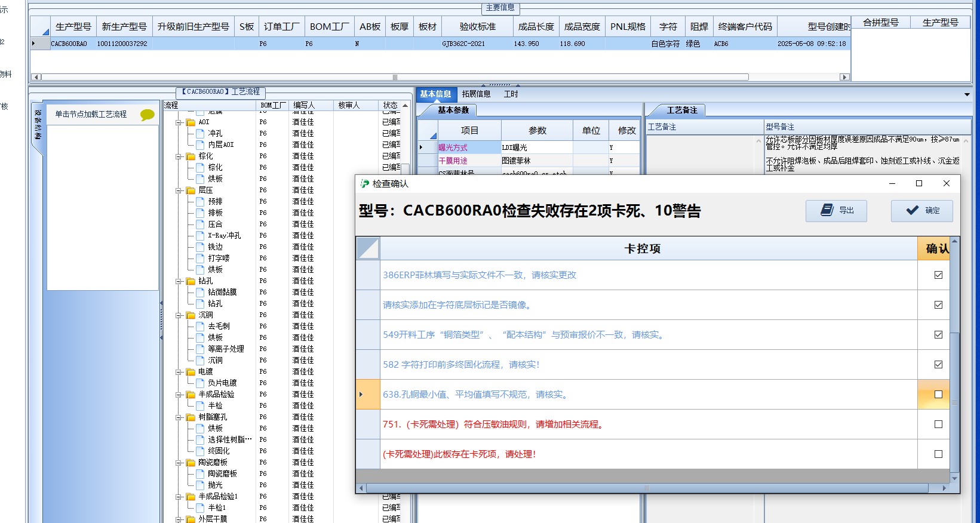The height and width of the screenshot is (523, 980).
Task: Click the document icon beside 终固化 node
Action: (201, 451)
